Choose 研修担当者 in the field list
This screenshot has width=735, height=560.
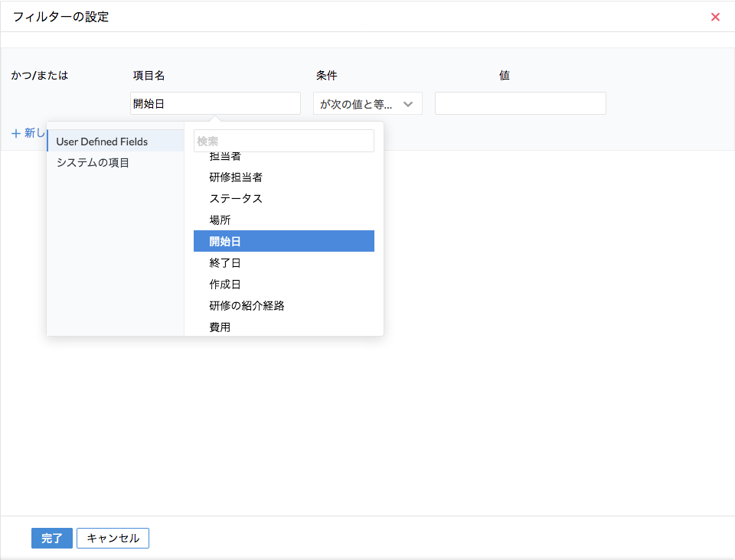point(236,177)
